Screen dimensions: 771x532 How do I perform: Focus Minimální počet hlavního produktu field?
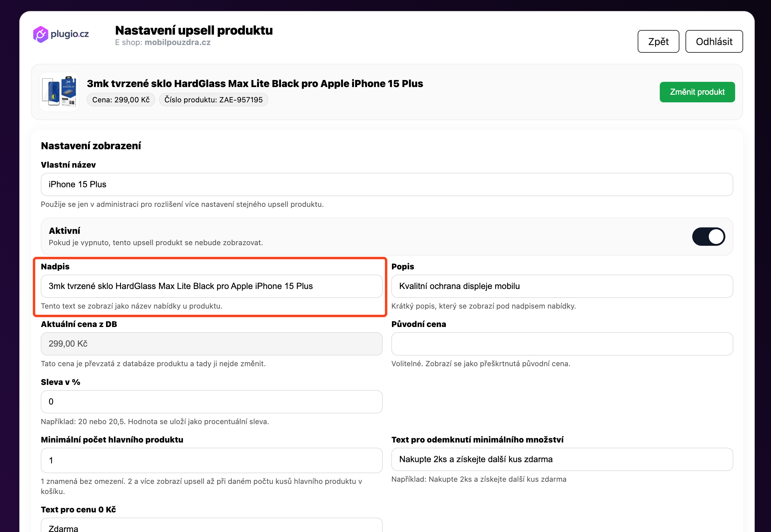212,460
